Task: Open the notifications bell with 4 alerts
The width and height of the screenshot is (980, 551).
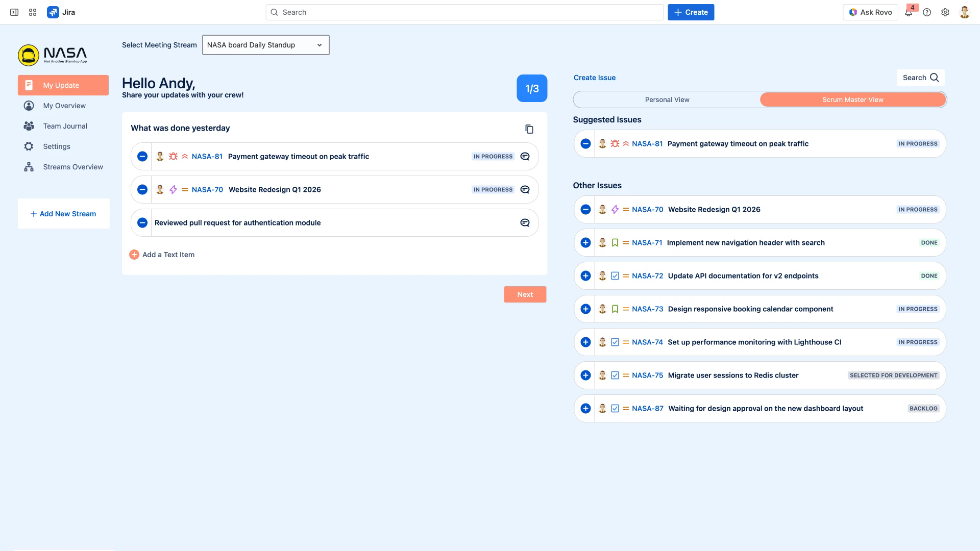Action: 909,12
